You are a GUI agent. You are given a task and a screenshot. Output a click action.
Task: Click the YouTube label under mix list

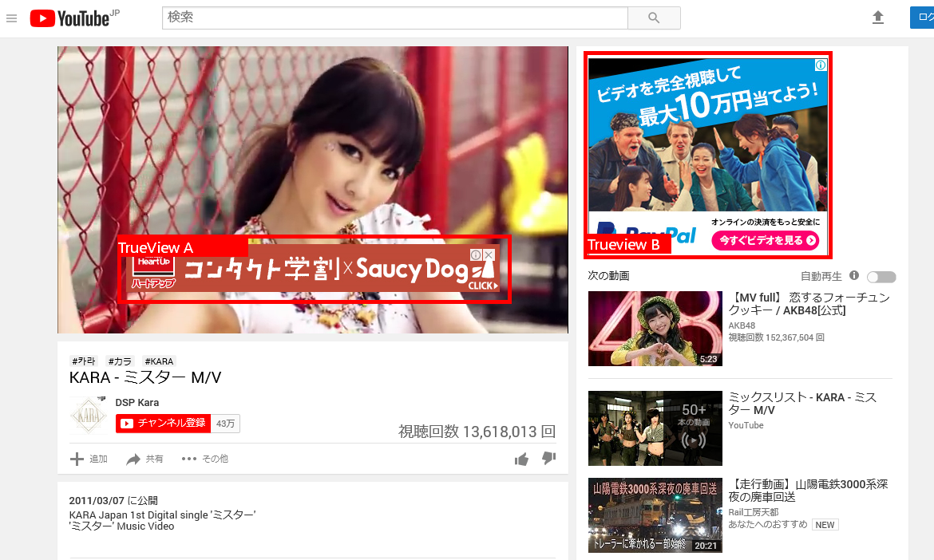pyautogui.click(x=746, y=425)
